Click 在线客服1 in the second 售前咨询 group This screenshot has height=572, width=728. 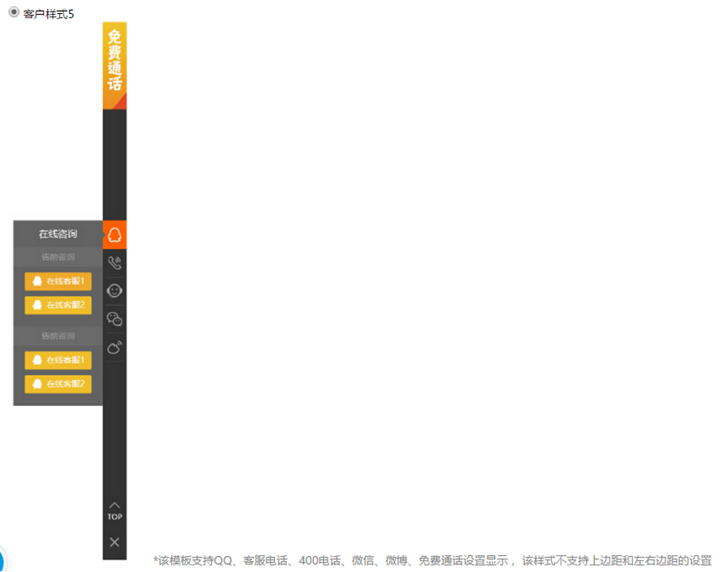pos(58,360)
